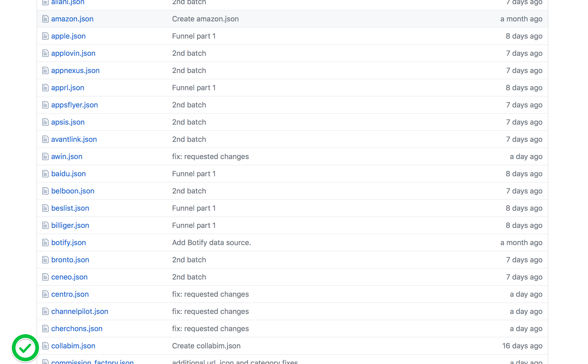Open the amazon.json file

(72, 19)
